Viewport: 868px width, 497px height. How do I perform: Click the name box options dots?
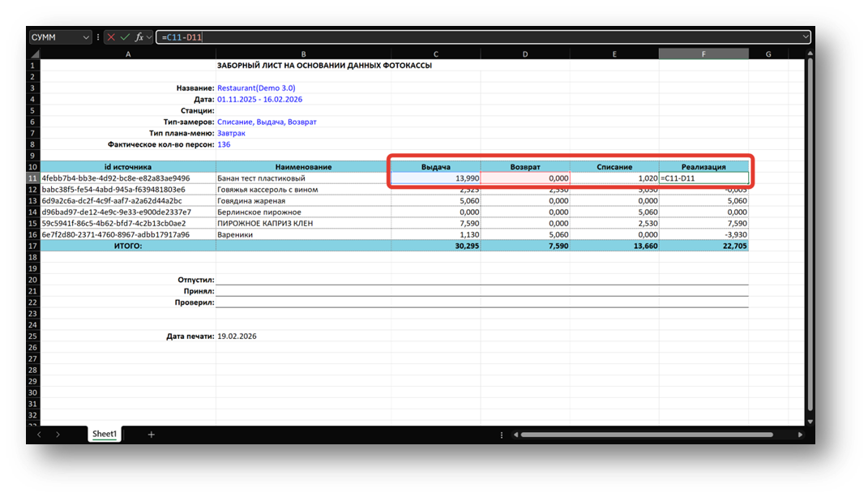pos(98,37)
